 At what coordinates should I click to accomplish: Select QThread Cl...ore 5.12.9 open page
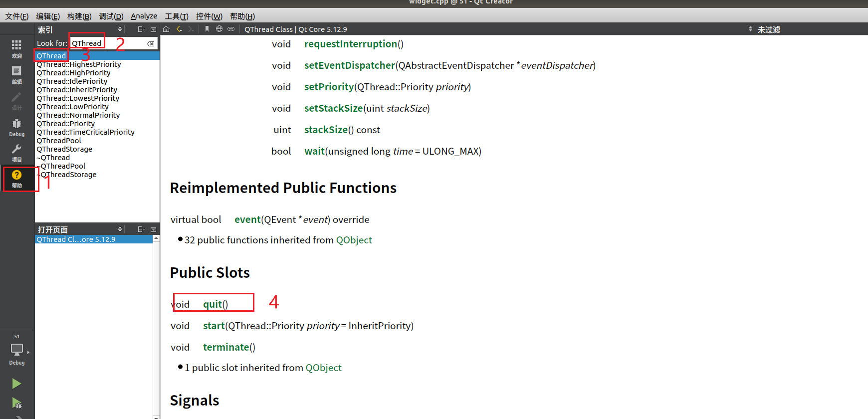pos(94,239)
